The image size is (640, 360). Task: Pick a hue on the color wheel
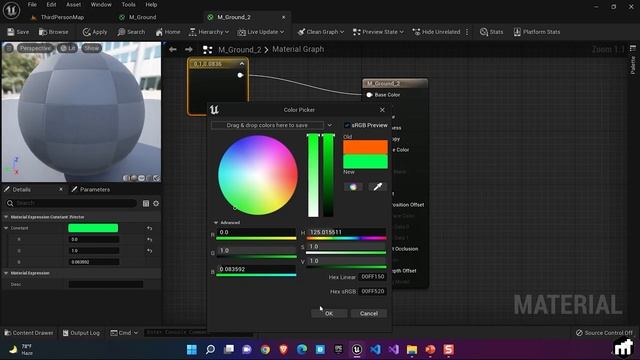(x=258, y=175)
